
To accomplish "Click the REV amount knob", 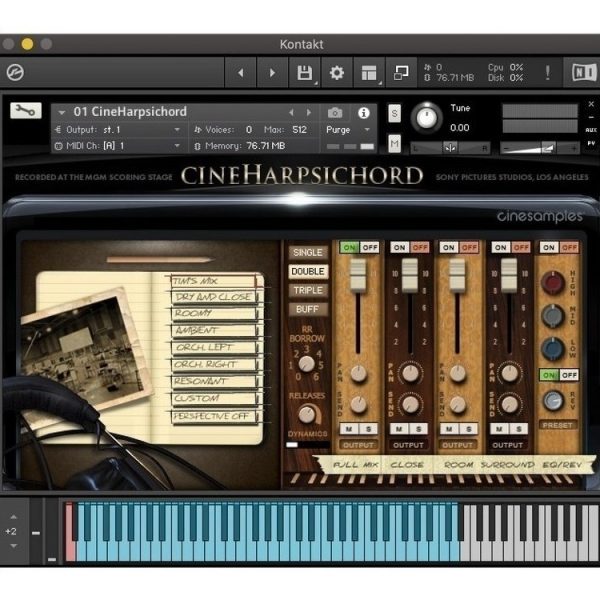I will (553, 401).
